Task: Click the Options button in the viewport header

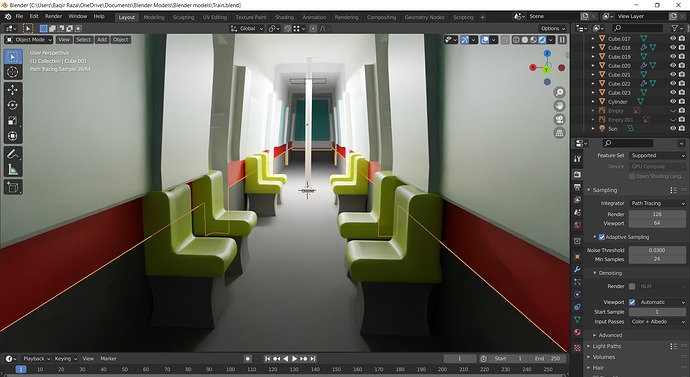Action: pyautogui.click(x=553, y=29)
